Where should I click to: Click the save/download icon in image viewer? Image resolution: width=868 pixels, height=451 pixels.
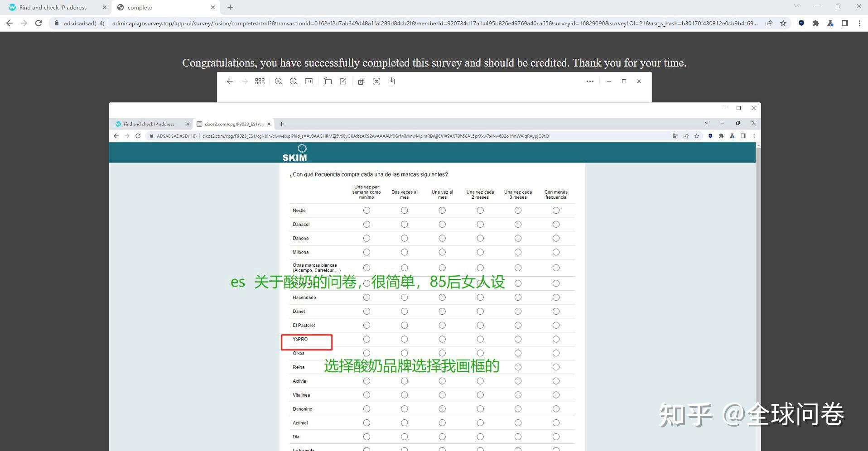[391, 82]
